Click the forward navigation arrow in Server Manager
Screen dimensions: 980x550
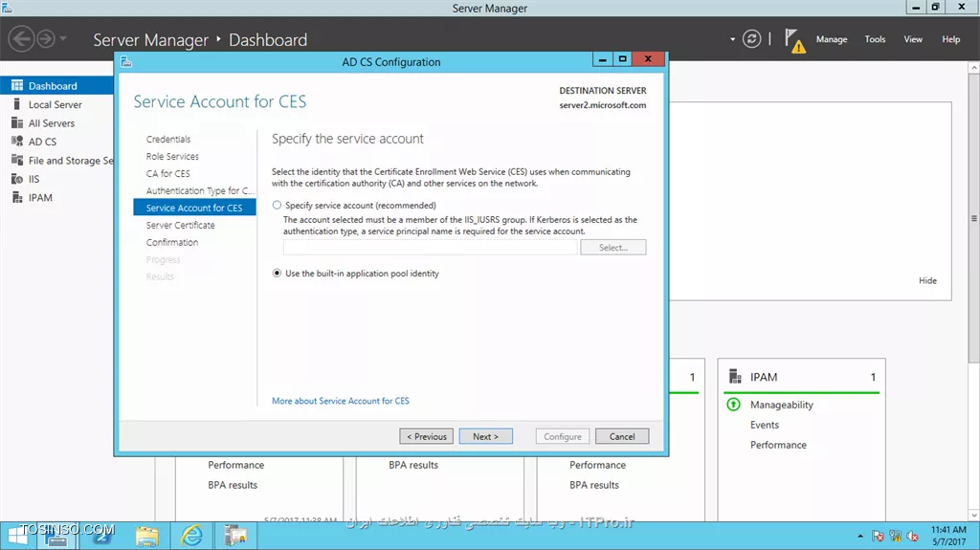click(46, 39)
